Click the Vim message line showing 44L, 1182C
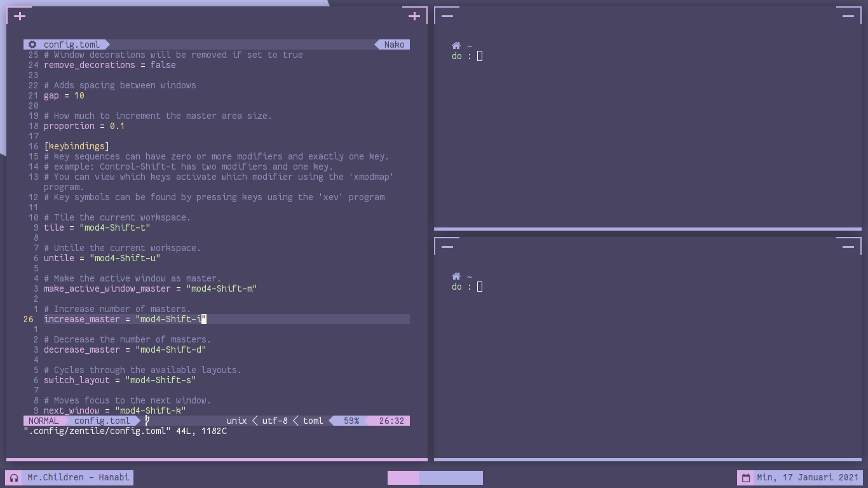The height and width of the screenshot is (488, 868). coord(125,431)
